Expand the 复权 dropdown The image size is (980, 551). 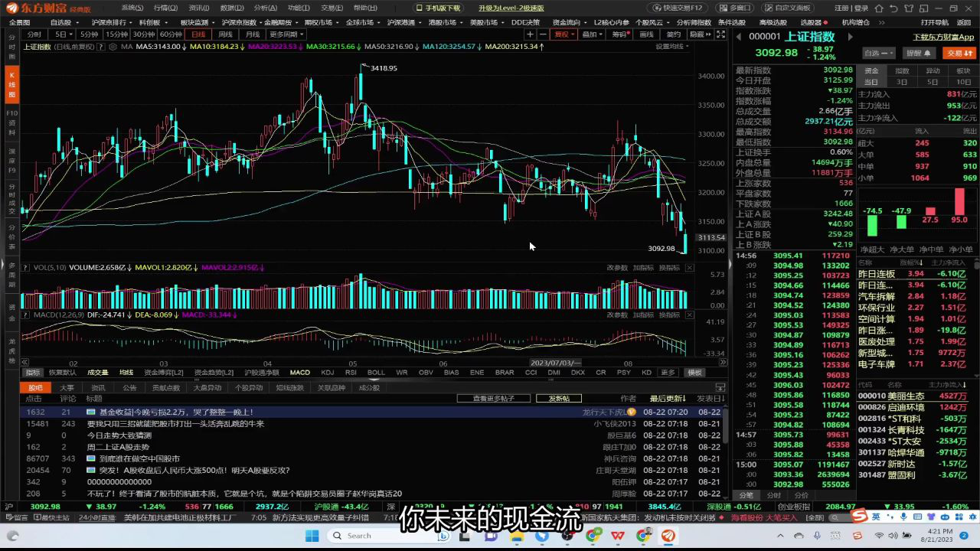[565, 34]
